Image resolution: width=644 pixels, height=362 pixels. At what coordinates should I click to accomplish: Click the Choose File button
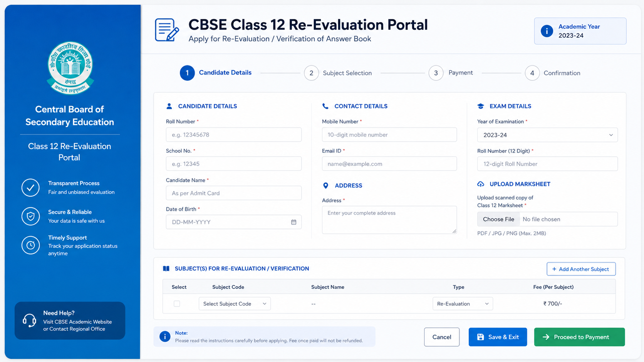pos(498,219)
